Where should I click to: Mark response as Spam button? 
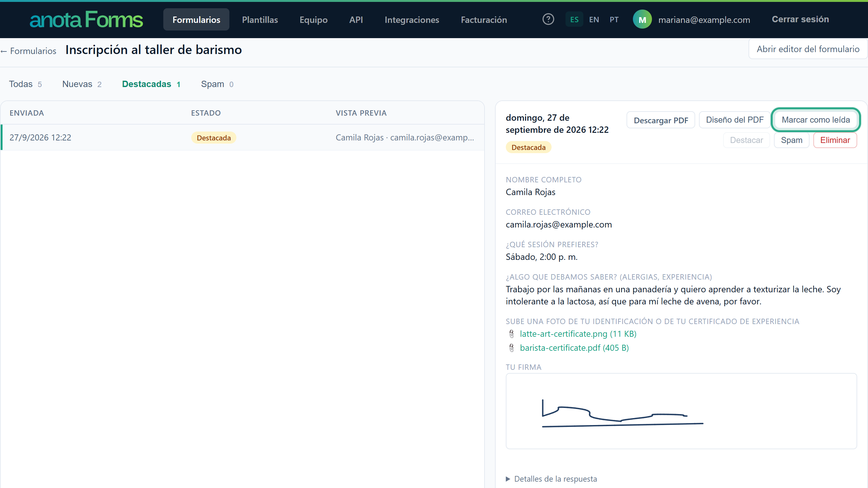click(791, 140)
